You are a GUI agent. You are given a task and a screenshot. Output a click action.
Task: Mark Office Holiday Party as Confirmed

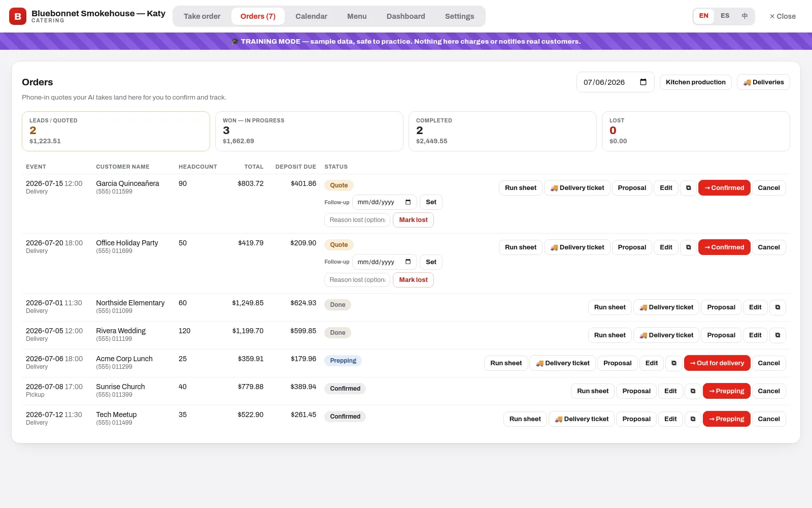click(x=724, y=247)
